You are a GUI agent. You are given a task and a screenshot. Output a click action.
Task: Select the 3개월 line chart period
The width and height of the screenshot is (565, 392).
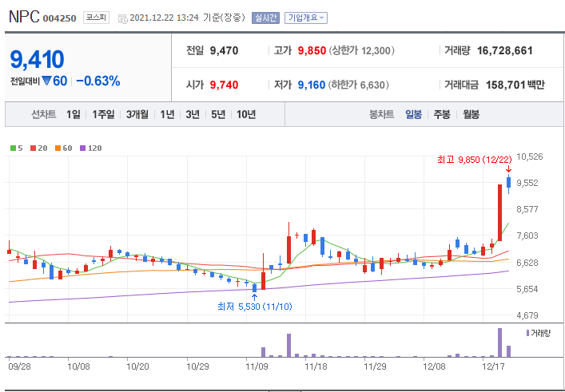137,114
